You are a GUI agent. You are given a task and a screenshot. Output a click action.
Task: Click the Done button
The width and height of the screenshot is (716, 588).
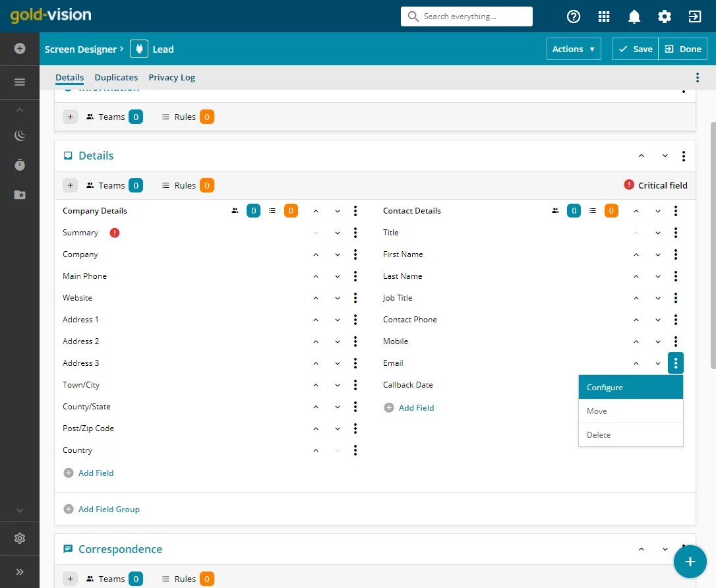[x=682, y=49]
